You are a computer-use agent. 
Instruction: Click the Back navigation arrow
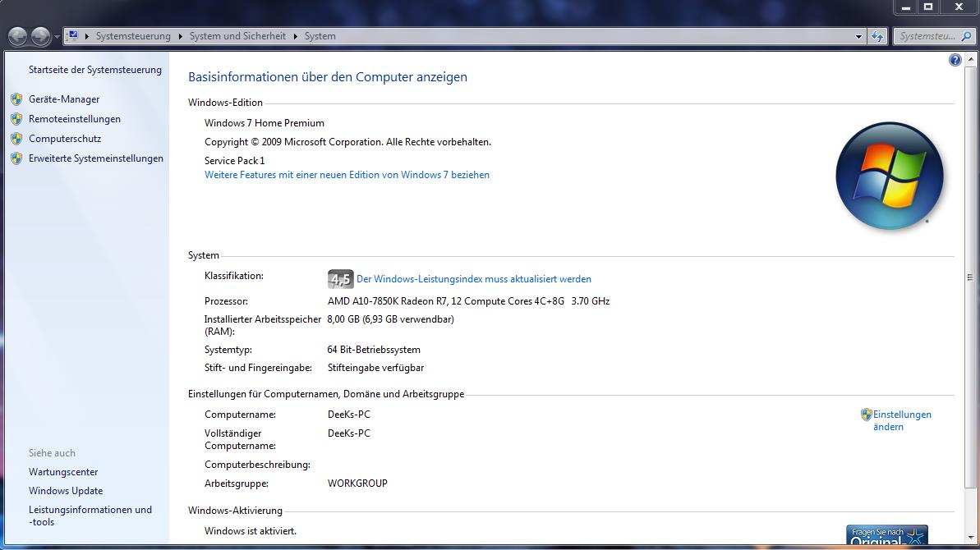(17, 36)
